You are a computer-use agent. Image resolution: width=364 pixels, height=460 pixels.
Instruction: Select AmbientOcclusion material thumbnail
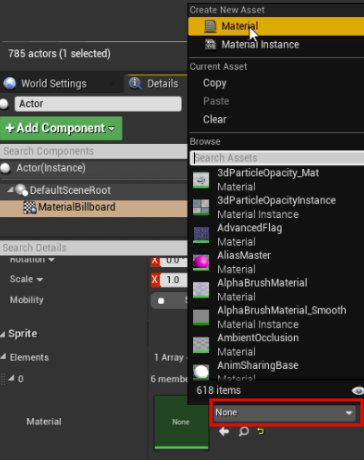tap(201, 345)
